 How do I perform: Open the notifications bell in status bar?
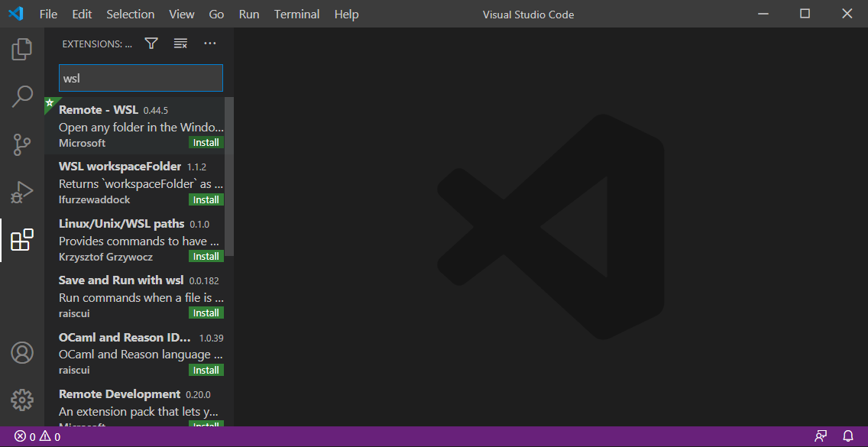[x=847, y=436]
